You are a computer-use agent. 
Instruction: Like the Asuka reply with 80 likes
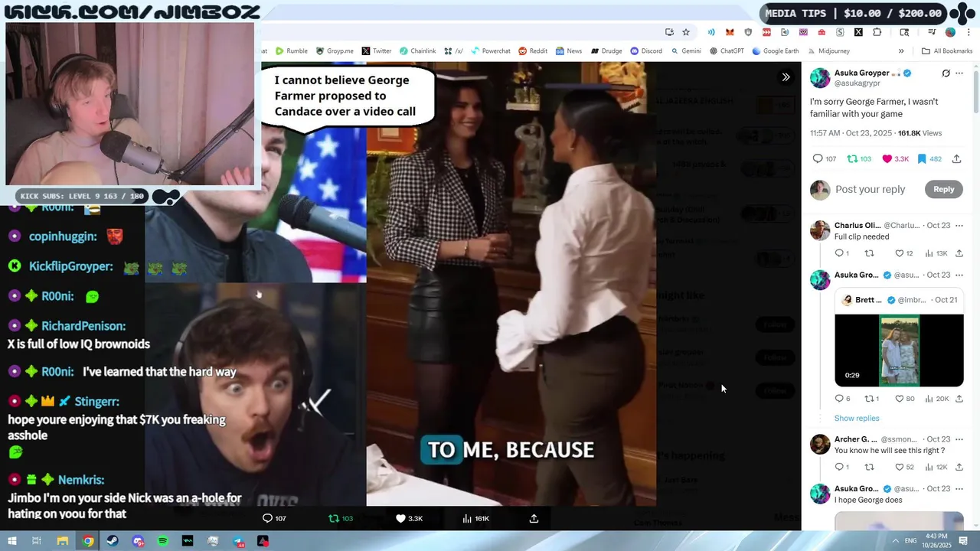click(x=904, y=399)
